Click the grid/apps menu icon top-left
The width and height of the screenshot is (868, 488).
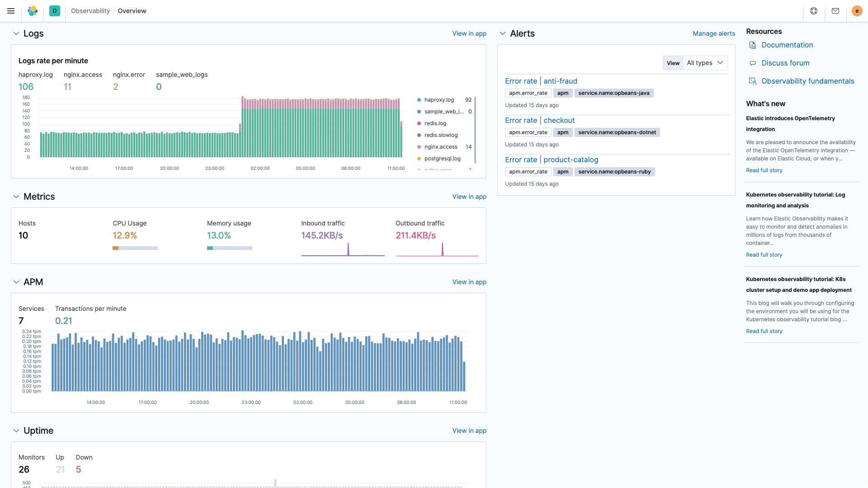coord(11,11)
